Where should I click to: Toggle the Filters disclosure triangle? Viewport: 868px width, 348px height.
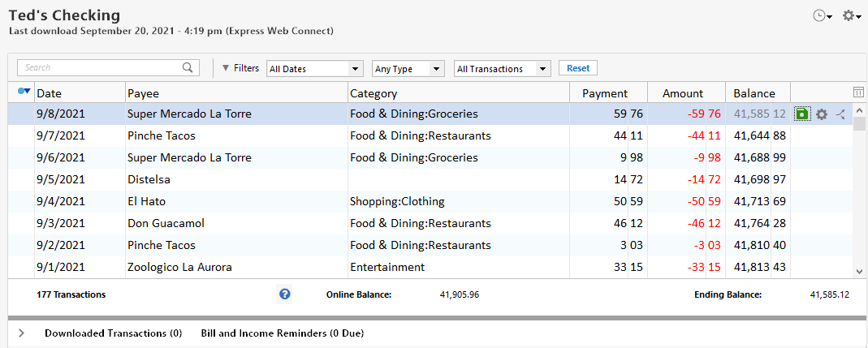pyautogui.click(x=226, y=68)
